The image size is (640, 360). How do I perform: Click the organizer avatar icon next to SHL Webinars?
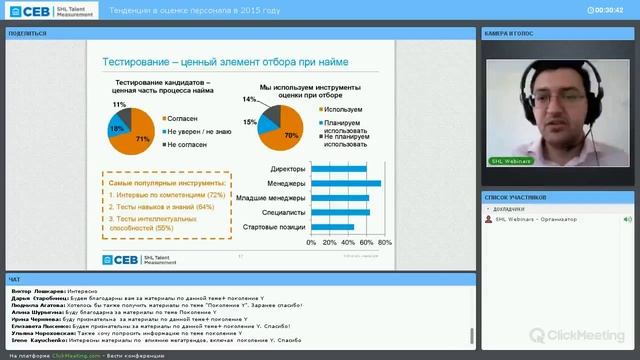point(488,220)
